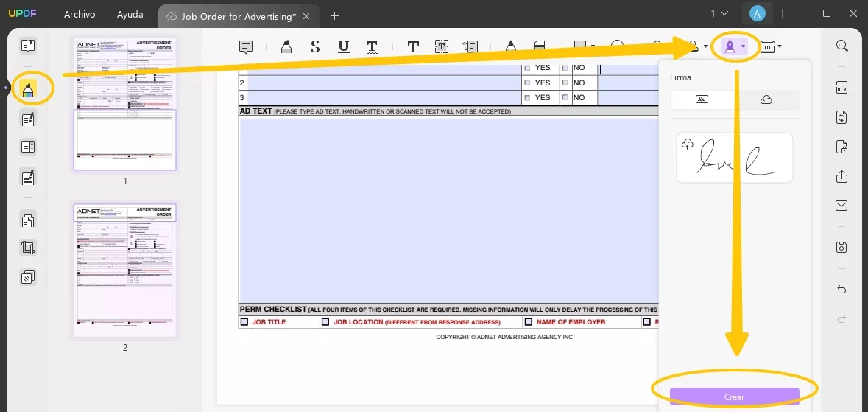Viewport: 868px width, 412px height.
Task: Open the Reader mode from left sidebar
Action: coord(28,46)
